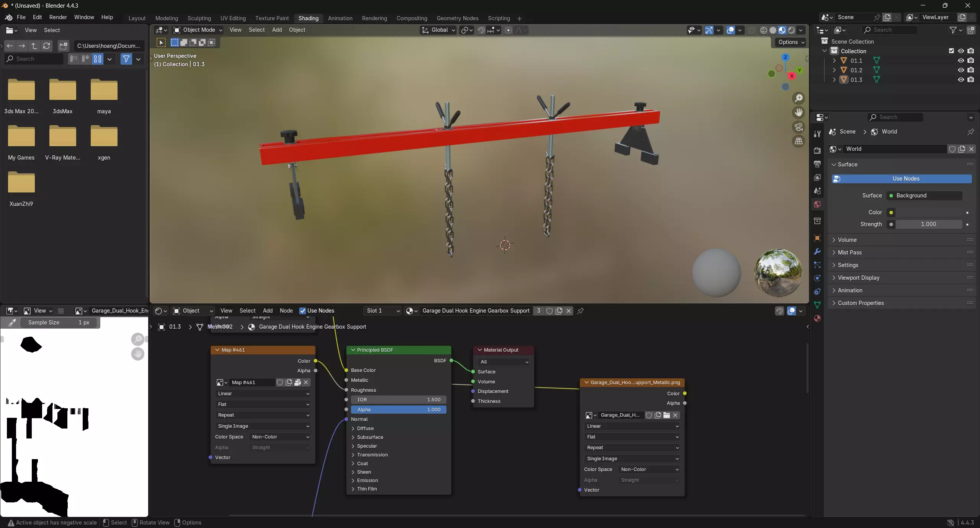The width and height of the screenshot is (980, 528).
Task: Open the viewport Options button
Action: click(791, 42)
